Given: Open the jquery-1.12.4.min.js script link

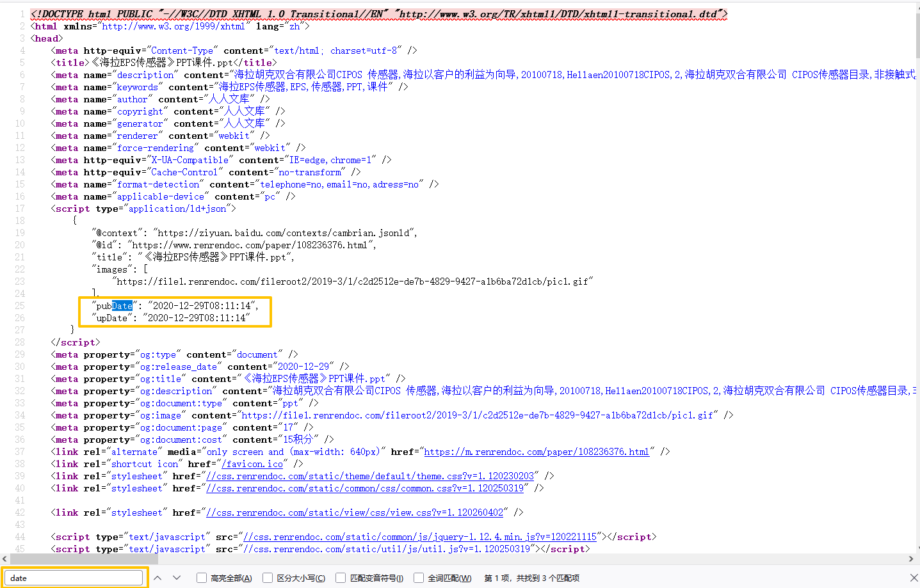Looking at the screenshot, I should (420, 537).
